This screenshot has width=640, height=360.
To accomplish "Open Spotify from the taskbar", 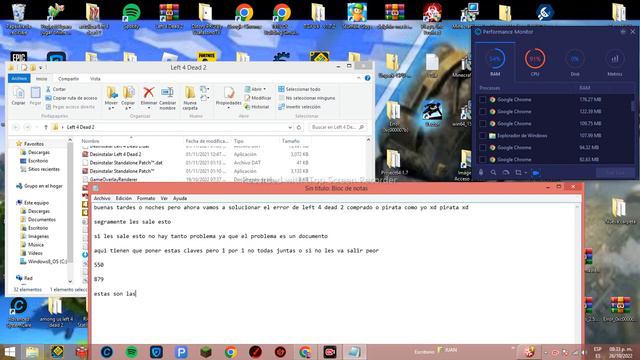I will point(131,352).
